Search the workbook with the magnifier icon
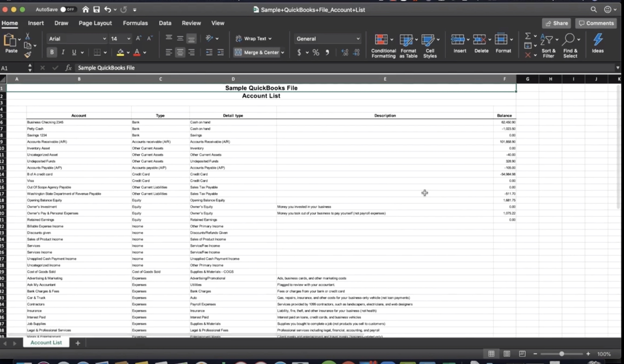 (594, 10)
